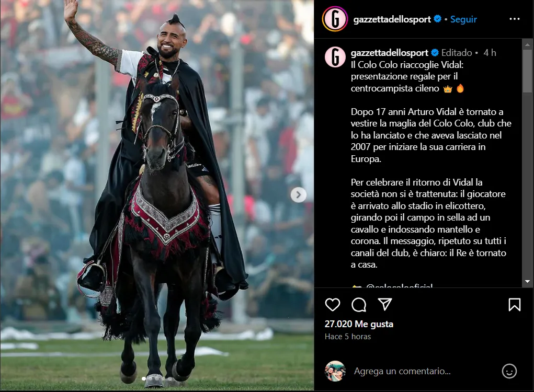
Task: Open emoji picker smiley icon
Action: point(509,371)
